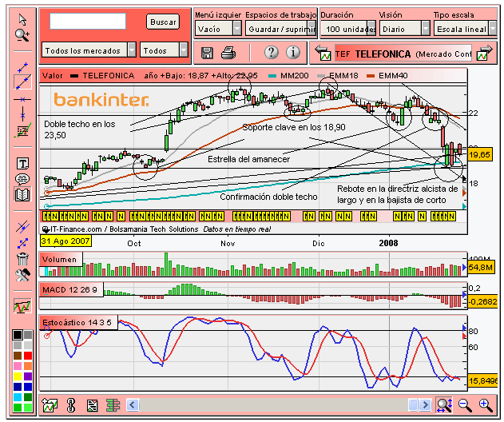Viewport: 504px width, 422px height.
Task: Select the green regression chart tool
Action: point(22,130)
